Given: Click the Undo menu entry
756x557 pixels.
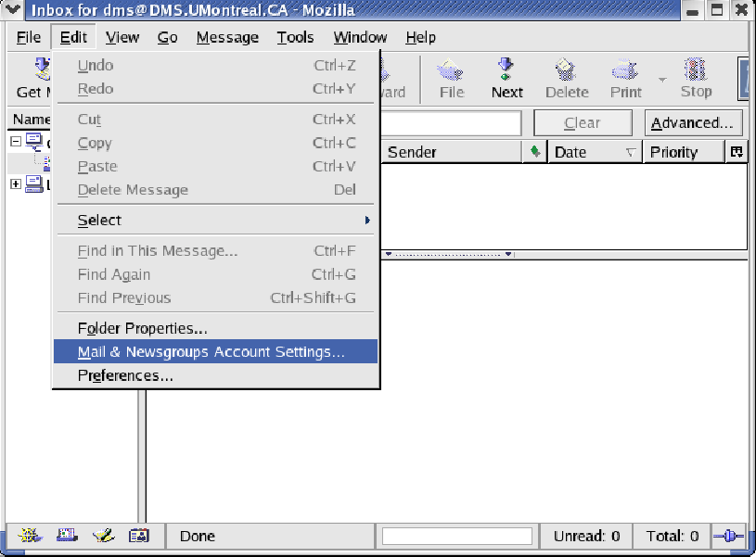Looking at the screenshot, I should [x=216, y=65].
